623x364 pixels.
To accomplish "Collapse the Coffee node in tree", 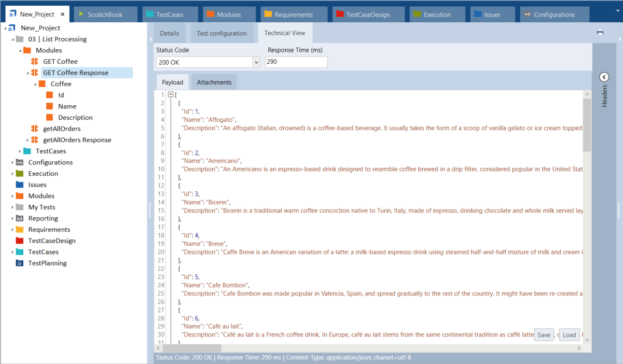I will click(x=35, y=84).
